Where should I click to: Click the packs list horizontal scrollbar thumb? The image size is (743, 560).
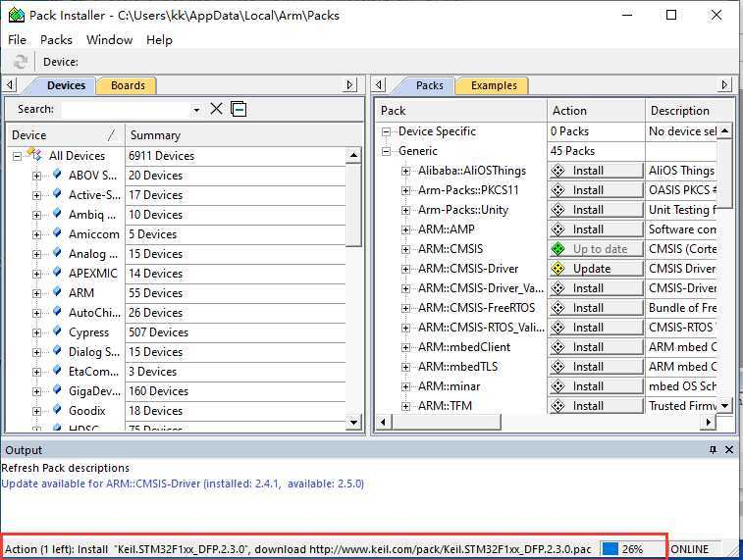tap(447, 422)
